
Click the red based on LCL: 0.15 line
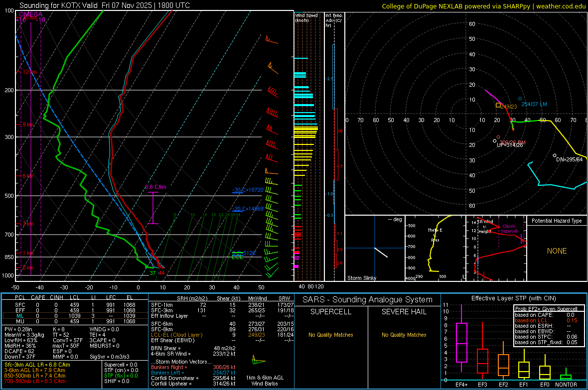(x=546, y=320)
